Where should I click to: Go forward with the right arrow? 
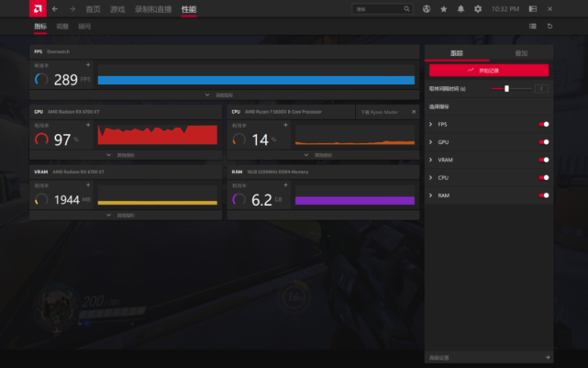pos(72,9)
